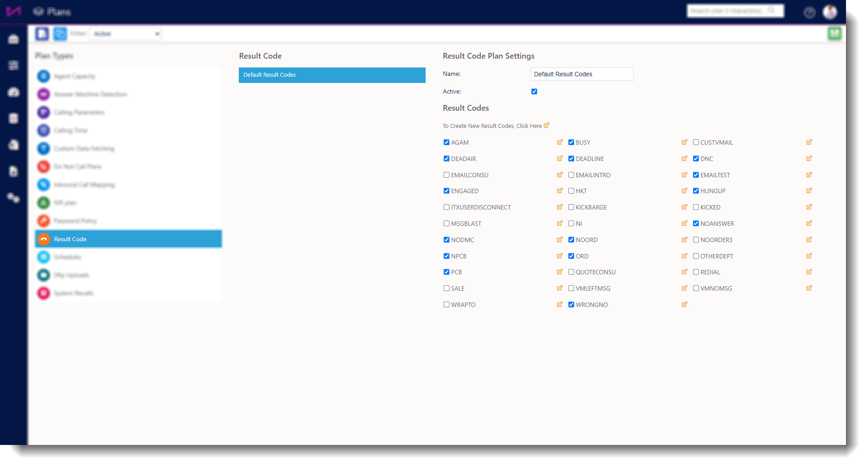868x467 pixels.
Task: Click the orange Result Code phone icon
Action: pos(44,239)
